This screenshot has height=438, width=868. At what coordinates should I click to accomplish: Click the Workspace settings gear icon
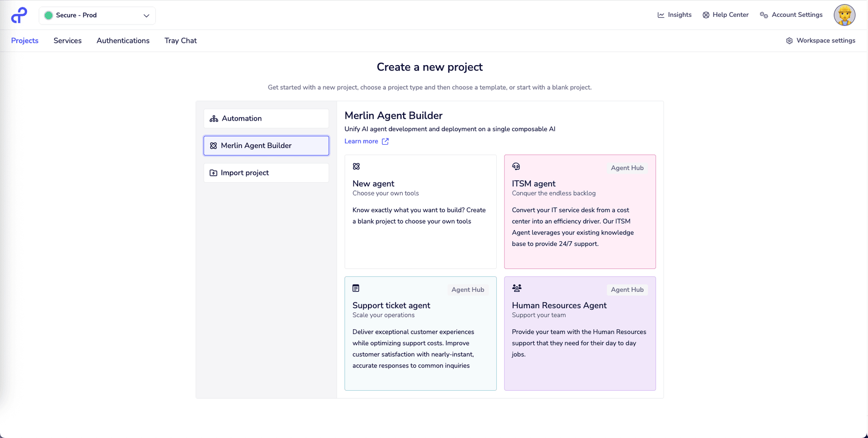(789, 41)
